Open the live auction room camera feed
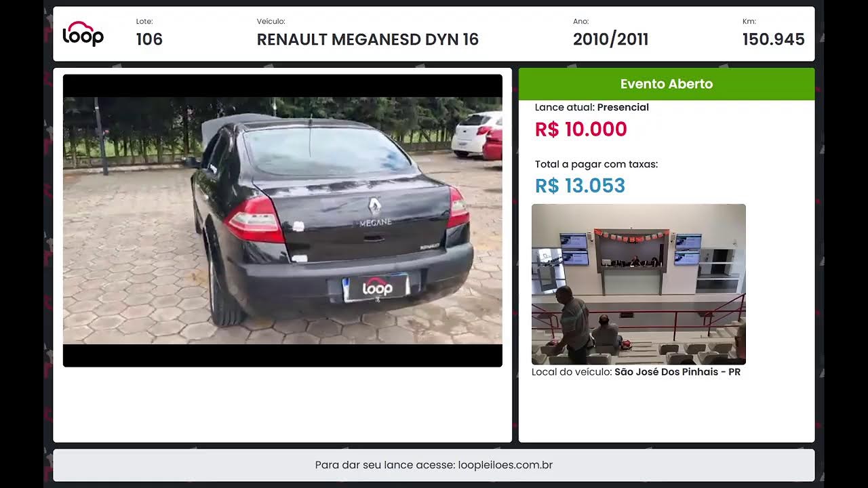This screenshot has width=868, height=488. [639, 284]
